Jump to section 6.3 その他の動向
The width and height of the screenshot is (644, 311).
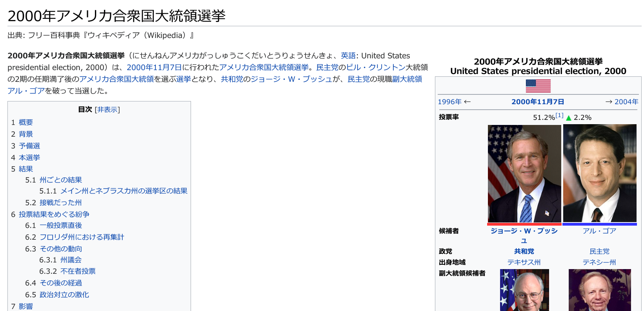click(x=54, y=249)
